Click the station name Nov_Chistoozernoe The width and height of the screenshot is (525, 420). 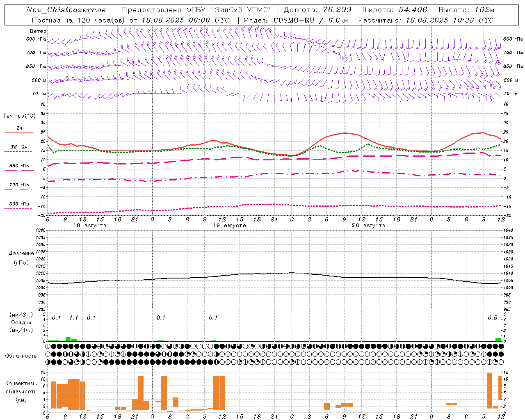[66, 10]
